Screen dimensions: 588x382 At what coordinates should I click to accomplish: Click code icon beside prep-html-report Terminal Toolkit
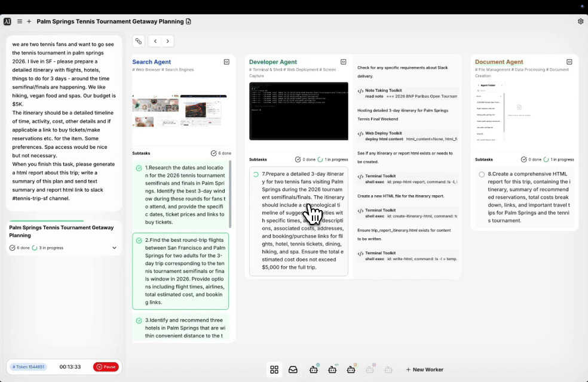pyautogui.click(x=360, y=177)
